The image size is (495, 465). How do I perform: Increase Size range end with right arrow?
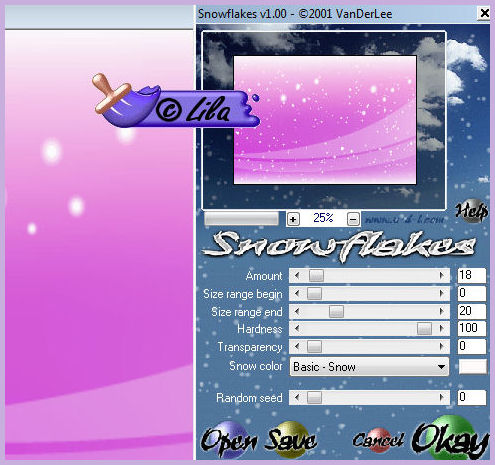click(442, 312)
